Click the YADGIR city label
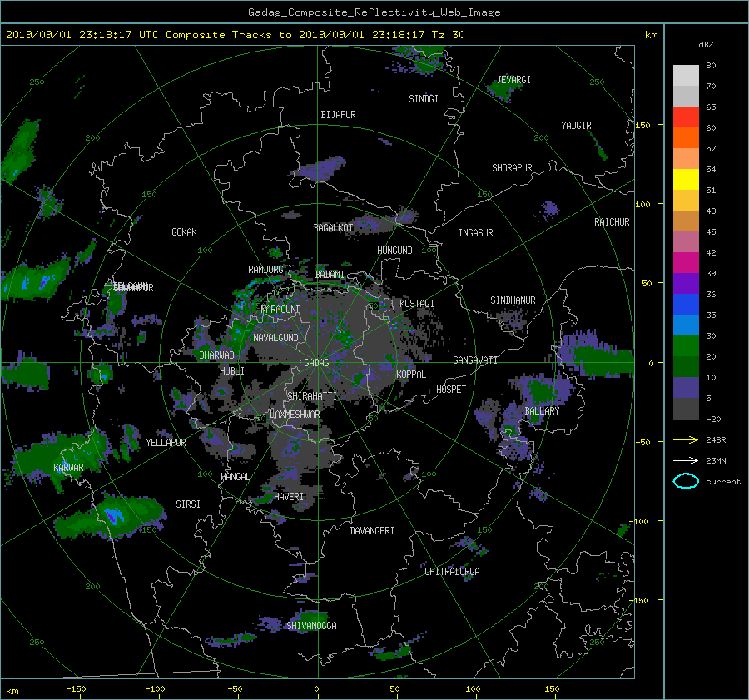This screenshot has width=749, height=700. (576, 126)
